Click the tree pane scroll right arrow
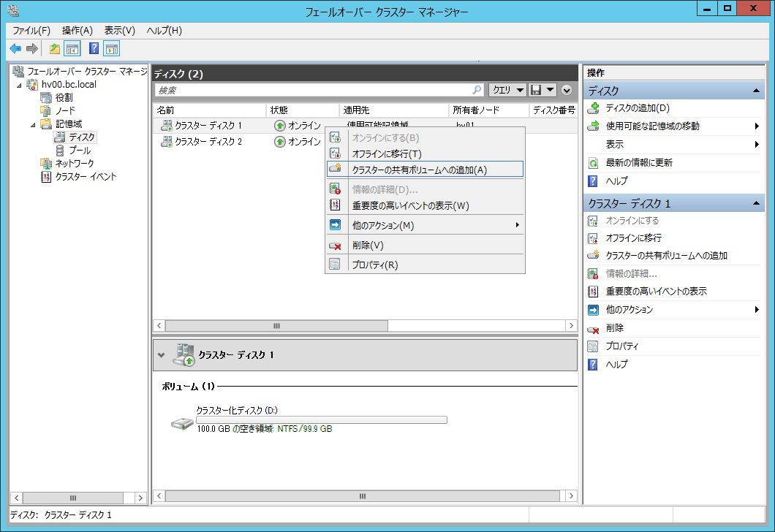The height and width of the screenshot is (532, 775). pyautogui.click(x=140, y=498)
